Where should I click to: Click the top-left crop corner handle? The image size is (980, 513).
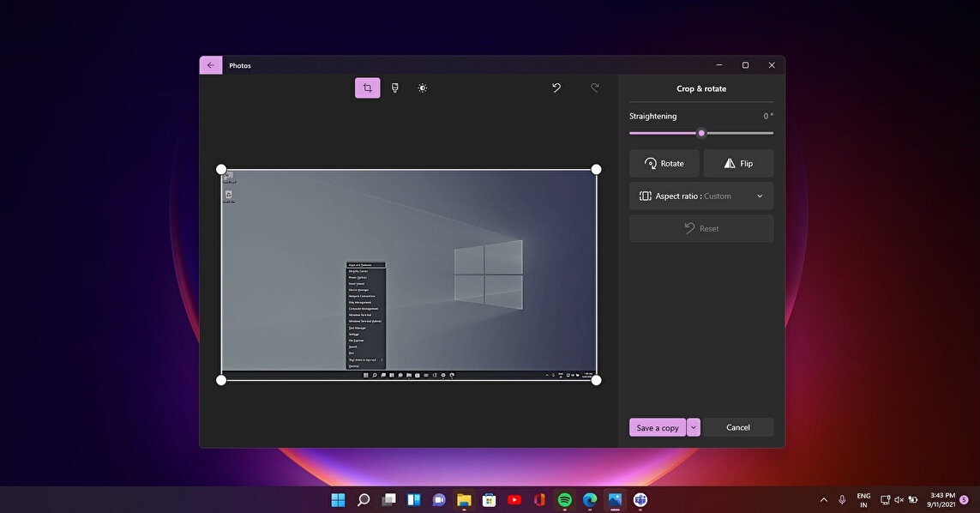point(221,170)
